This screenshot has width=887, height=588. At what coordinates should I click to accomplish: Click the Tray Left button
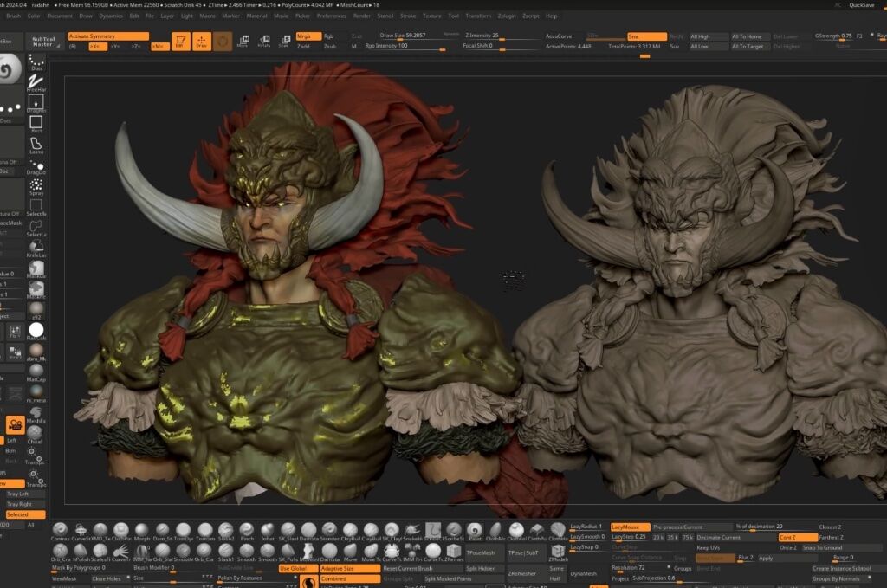pos(25,494)
